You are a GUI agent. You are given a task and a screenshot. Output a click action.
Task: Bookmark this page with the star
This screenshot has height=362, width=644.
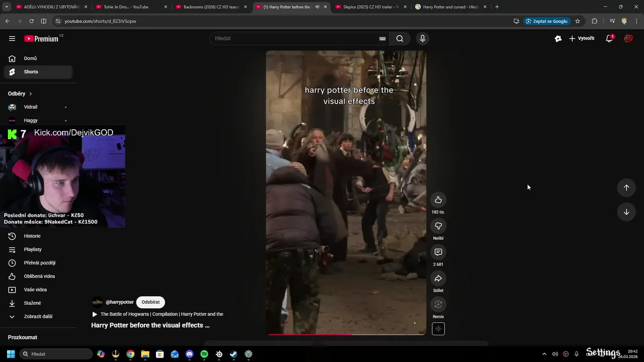pyautogui.click(x=578, y=21)
